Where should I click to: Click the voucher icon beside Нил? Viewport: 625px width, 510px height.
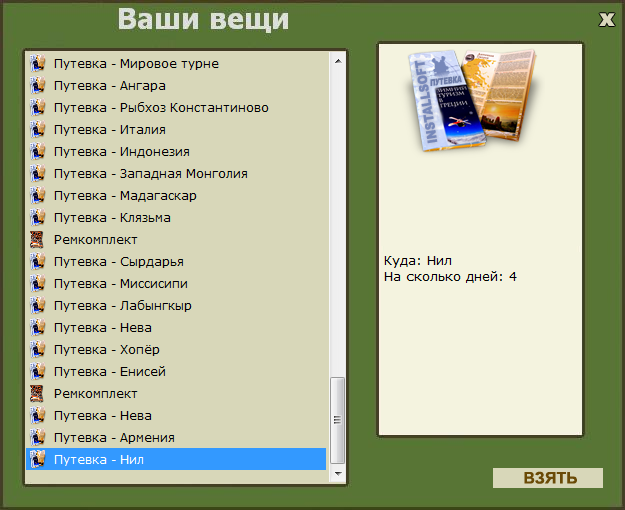click(37, 460)
